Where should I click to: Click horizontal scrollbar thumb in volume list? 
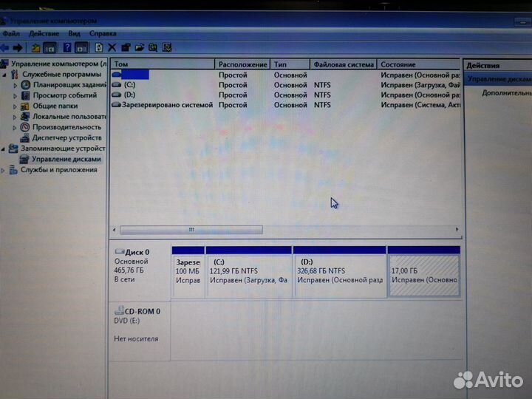(x=191, y=230)
